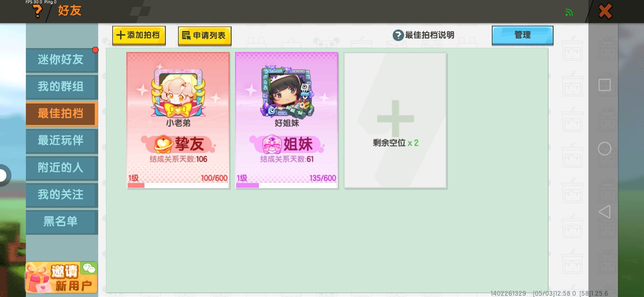Click the orange question mark help icon
The height and width of the screenshot is (297, 644).
click(37, 11)
